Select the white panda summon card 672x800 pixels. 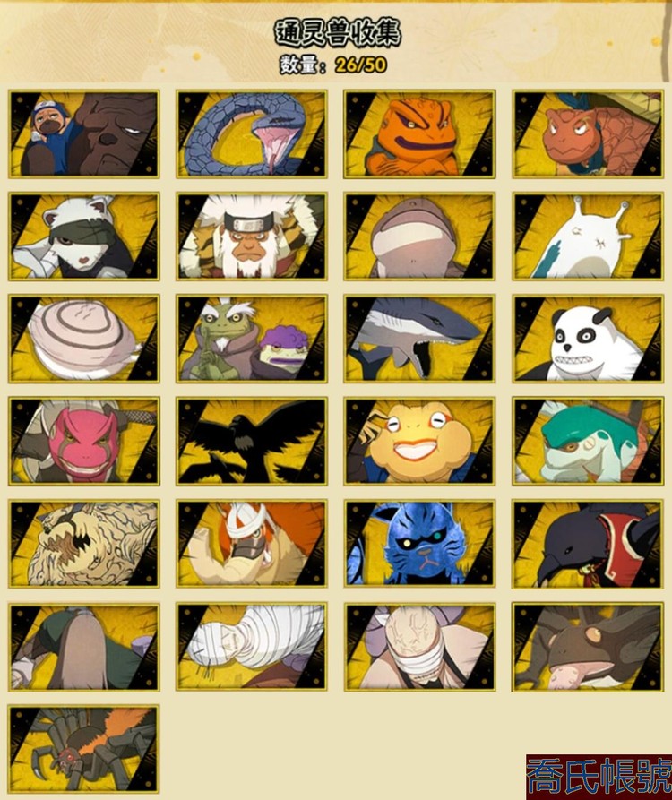click(x=588, y=339)
